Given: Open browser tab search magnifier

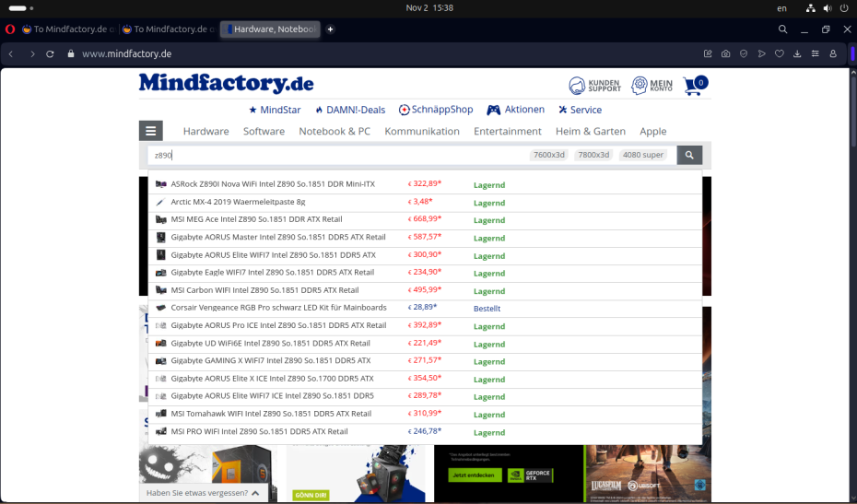Looking at the screenshot, I should click(x=782, y=29).
